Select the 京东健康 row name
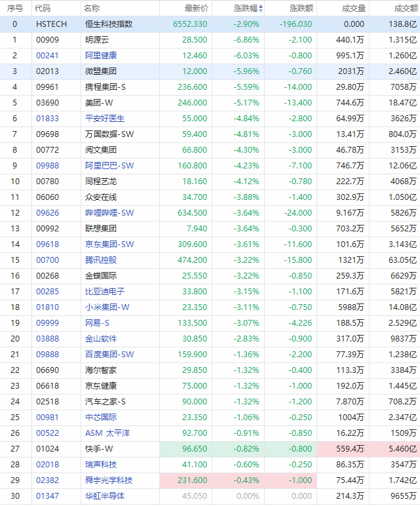The width and height of the screenshot is (420, 506). [101, 386]
